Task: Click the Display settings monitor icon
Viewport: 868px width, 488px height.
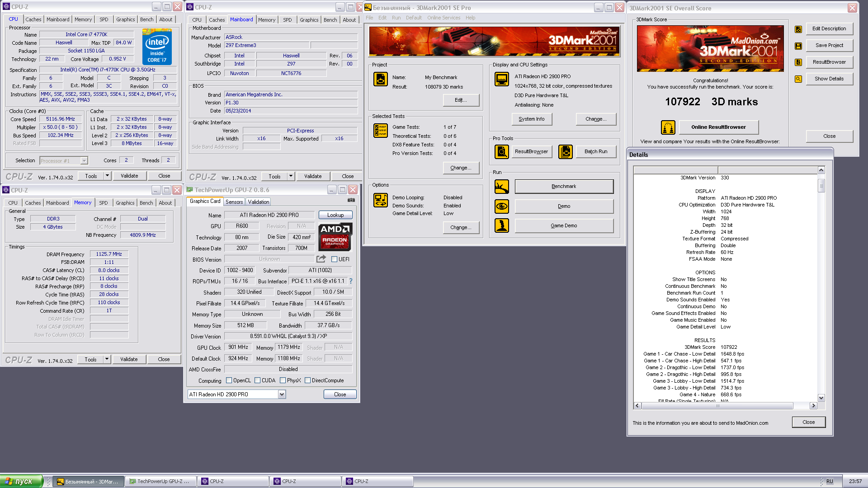Action: [x=502, y=79]
